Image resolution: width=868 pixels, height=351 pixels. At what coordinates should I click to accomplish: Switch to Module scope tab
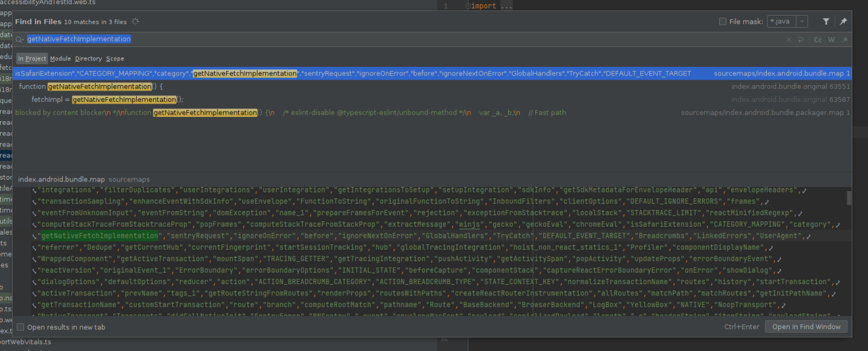pos(60,58)
